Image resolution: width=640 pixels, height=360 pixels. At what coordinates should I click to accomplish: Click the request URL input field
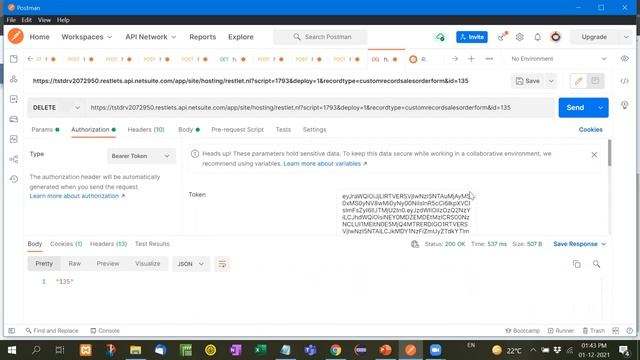tap(320, 108)
